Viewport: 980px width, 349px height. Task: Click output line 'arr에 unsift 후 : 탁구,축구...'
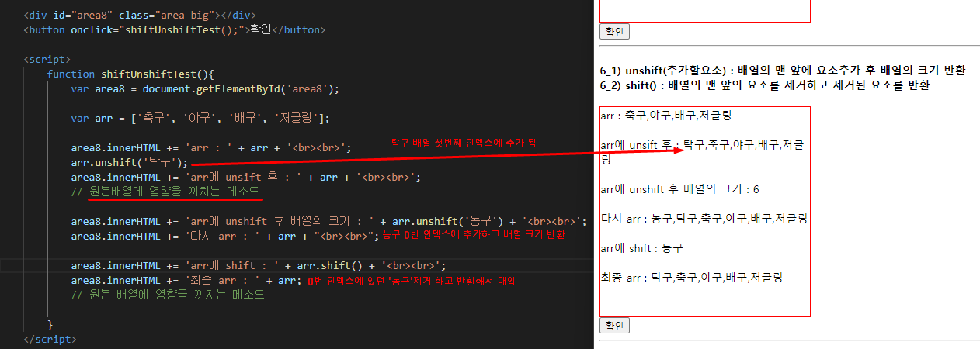[x=703, y=152]
